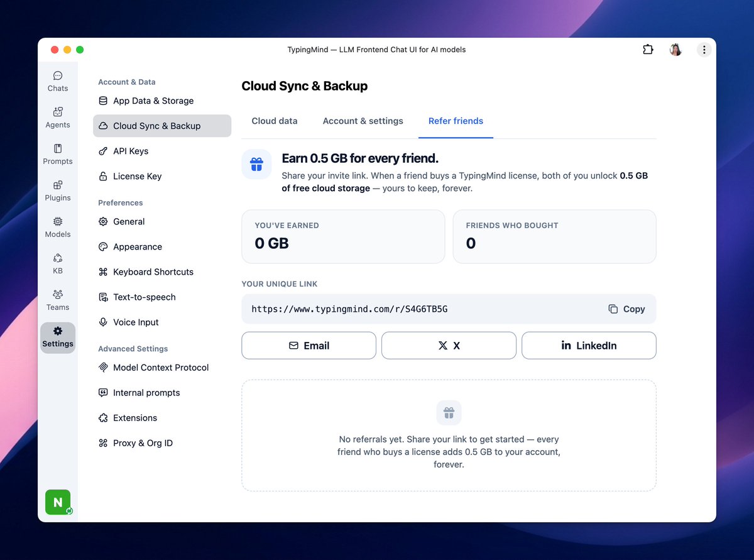The width and height of the screenshot is (754, 560).
Task: Open Appearance preferences
Action: coord(162,246)
